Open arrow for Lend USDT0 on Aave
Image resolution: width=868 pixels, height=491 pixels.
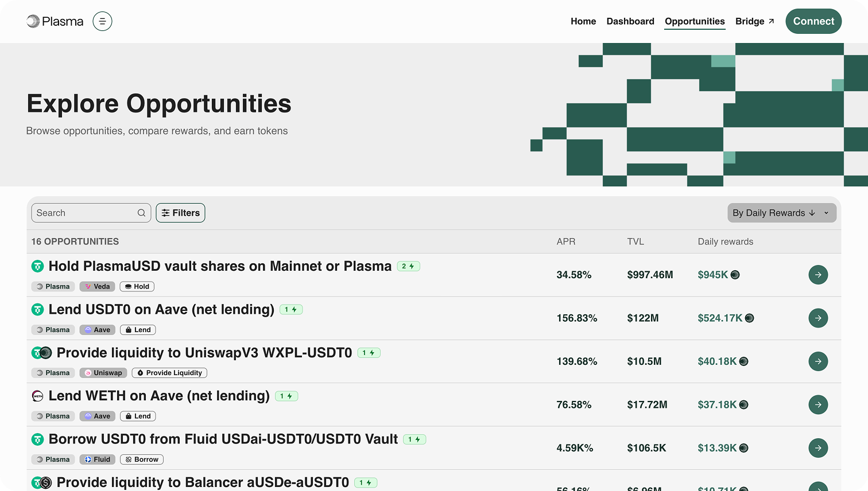pos(818,318)
